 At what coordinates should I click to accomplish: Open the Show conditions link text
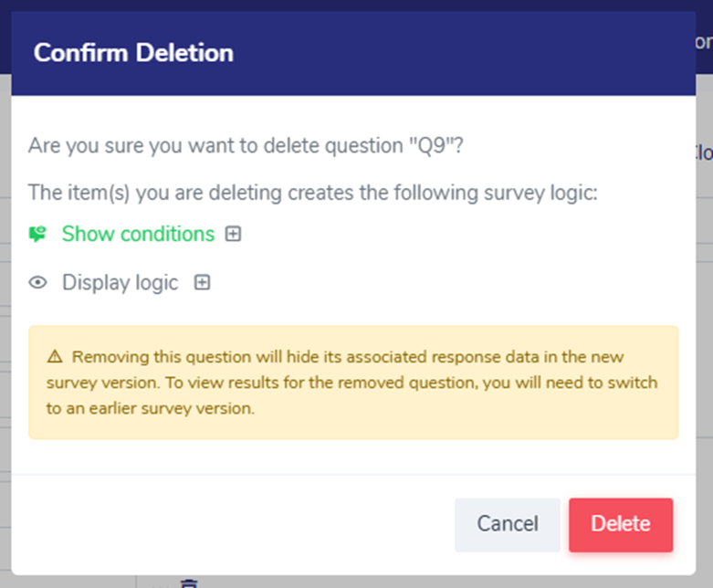[x=138, y=234]
